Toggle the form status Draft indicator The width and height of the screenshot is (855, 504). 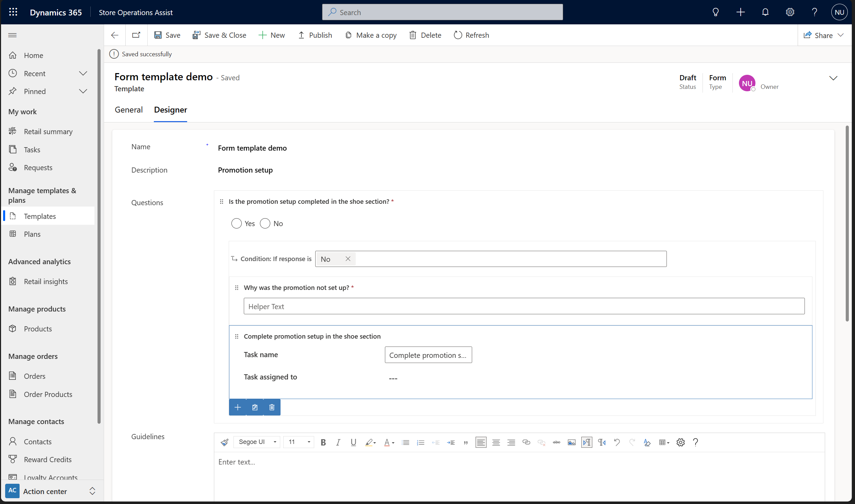click(x=687, y=77)
